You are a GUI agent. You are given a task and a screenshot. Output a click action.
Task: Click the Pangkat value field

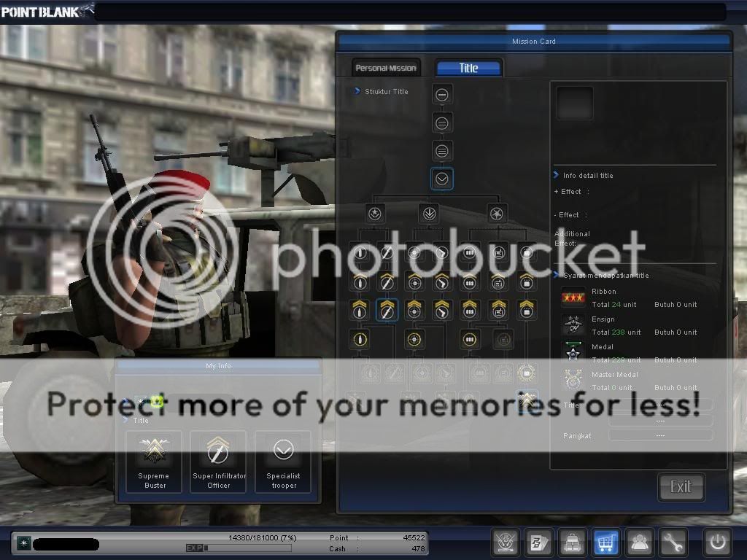(x=661, y=436)
